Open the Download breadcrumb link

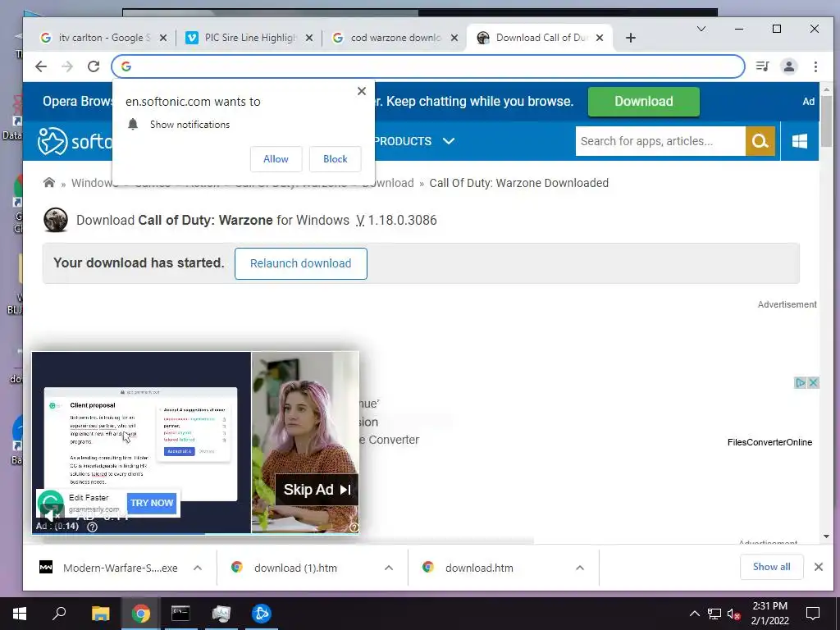tap(388, 183)
